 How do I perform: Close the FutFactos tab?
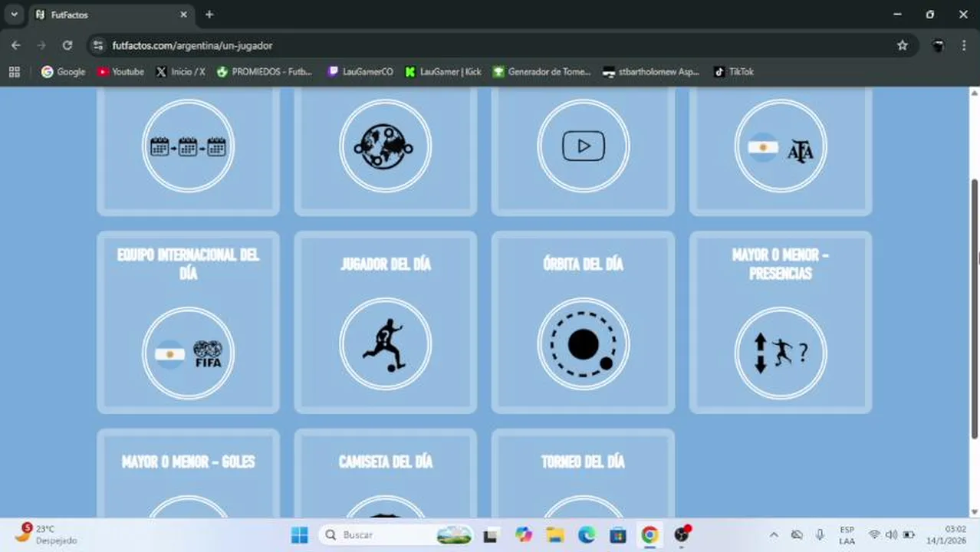(x=183, y=15)
